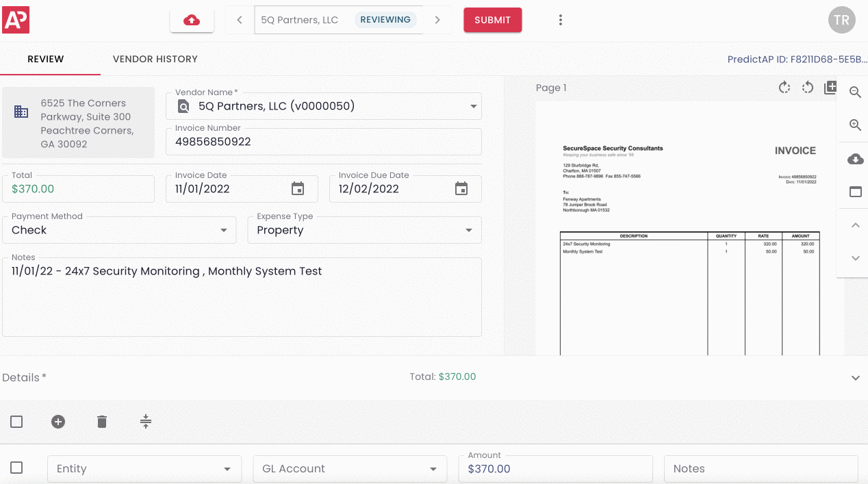Open the three-dot more options menu
The width and height of the screenshot is (868, 484).
pos(560,20)
